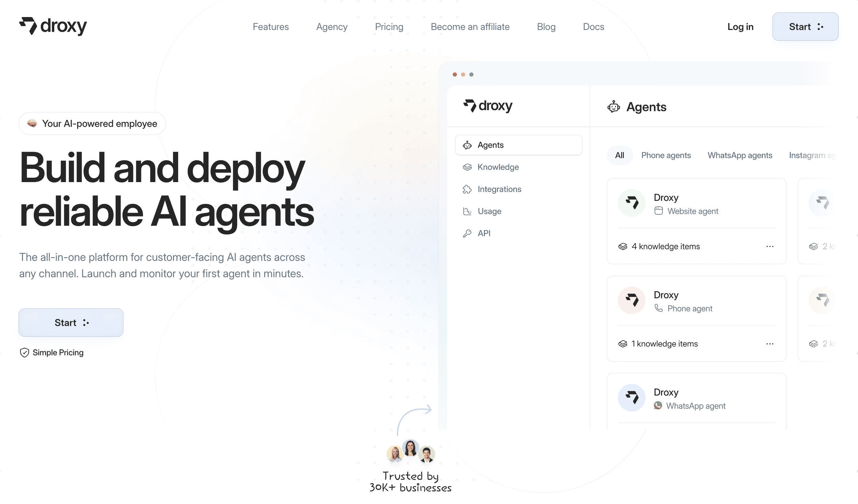Open Integrations in the sidebar
Screen dimensions: 858x504
tap(499, 189)
